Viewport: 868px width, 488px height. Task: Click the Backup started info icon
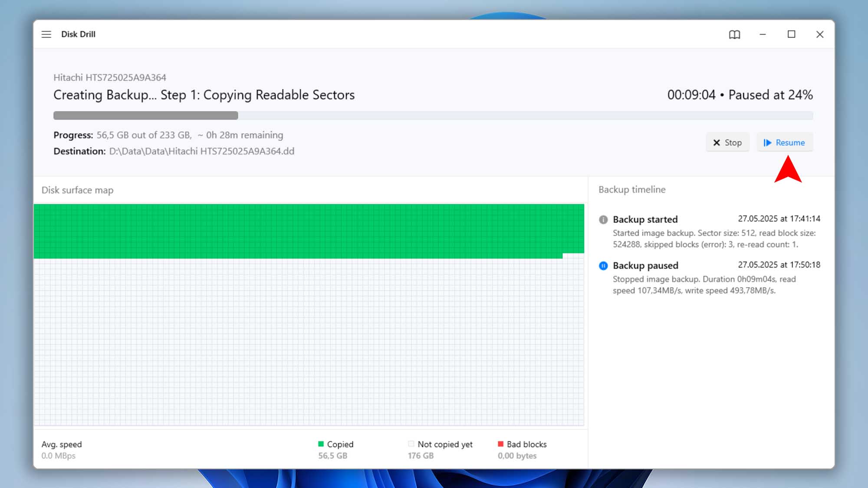pos(603,219)
